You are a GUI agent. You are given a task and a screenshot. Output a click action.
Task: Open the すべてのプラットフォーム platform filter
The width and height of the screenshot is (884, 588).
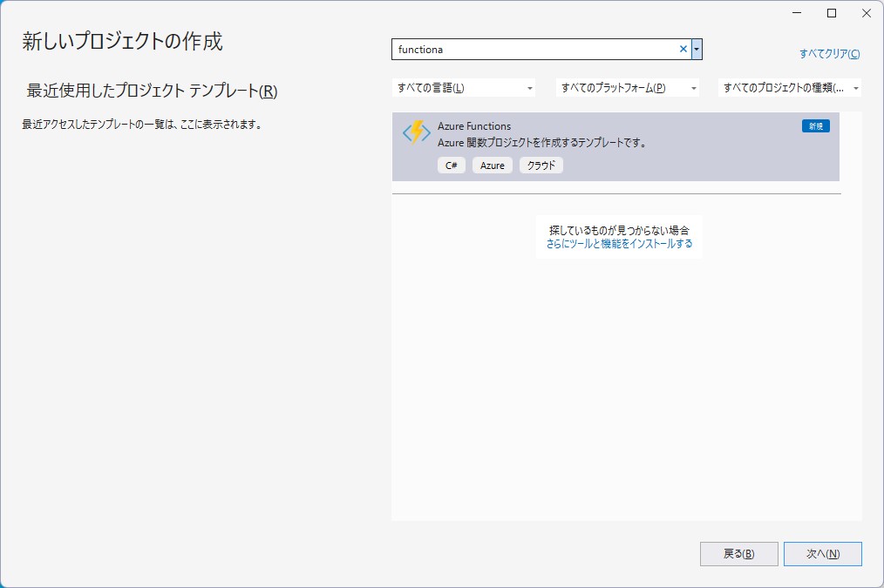[x=628, y=88]
